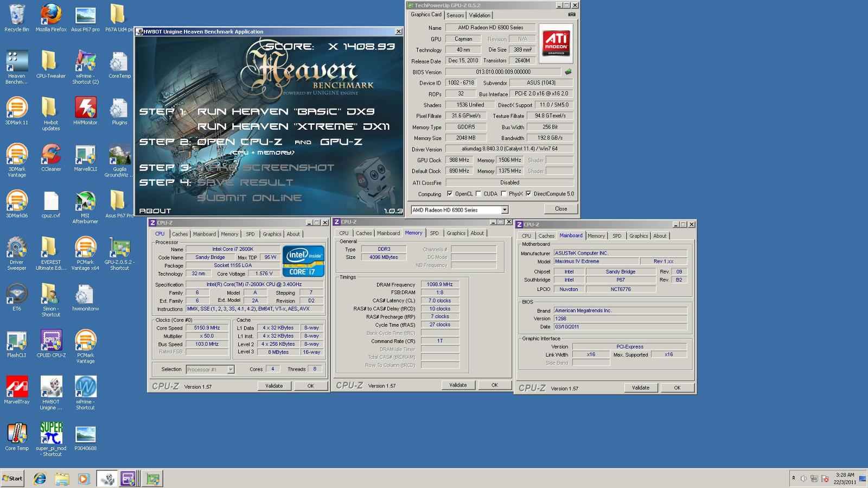Click the volume icon in the system tray

[803, 479]
